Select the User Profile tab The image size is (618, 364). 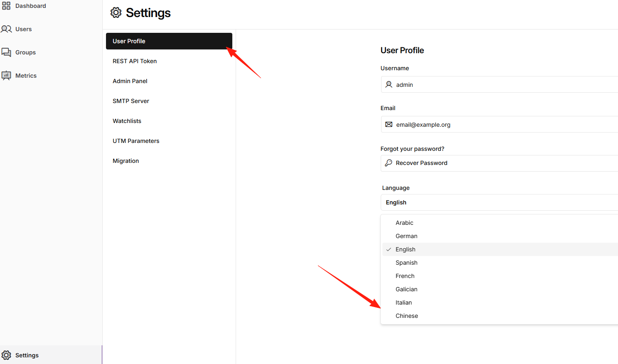tap(169, 41)
